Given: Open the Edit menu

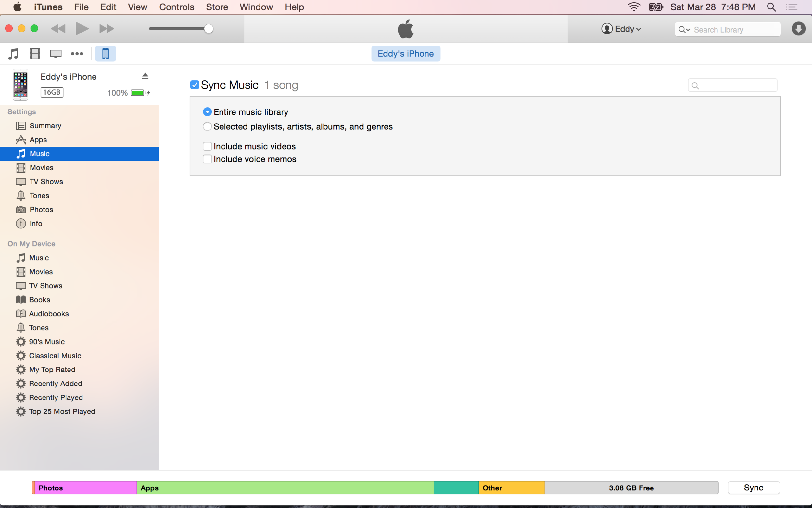Looking at the screenshot, I should tap(108, 7).
